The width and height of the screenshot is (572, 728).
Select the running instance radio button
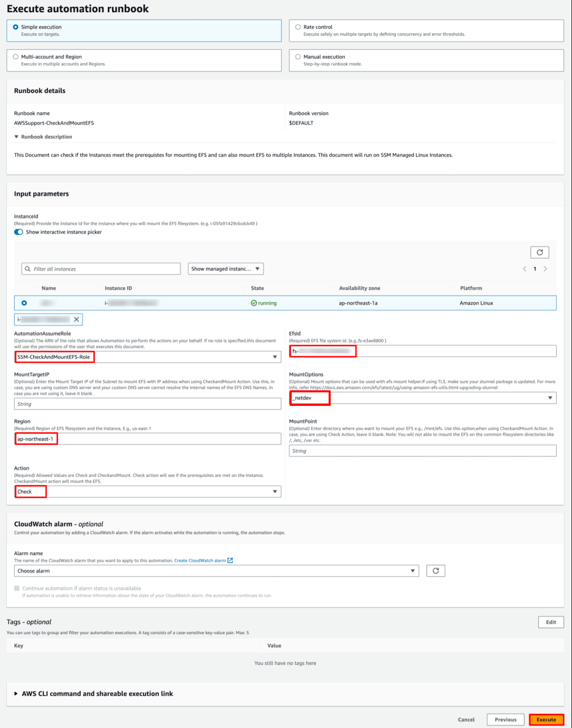(24, 303)
